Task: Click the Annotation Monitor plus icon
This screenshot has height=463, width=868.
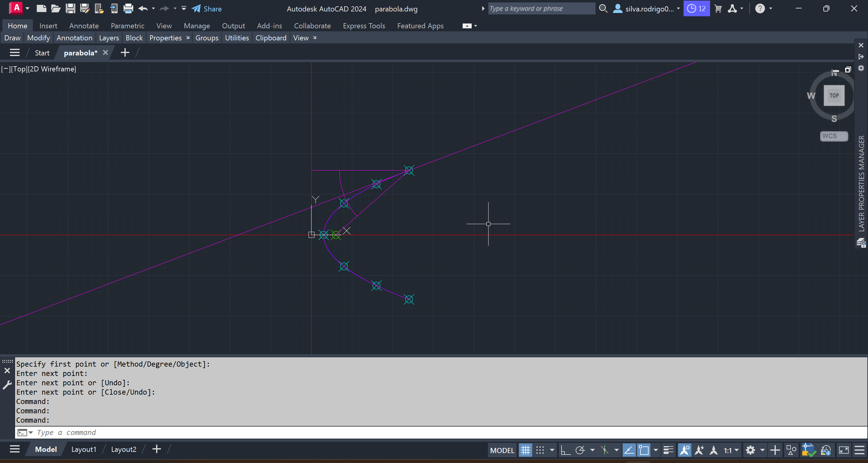Action: point(775,450)
